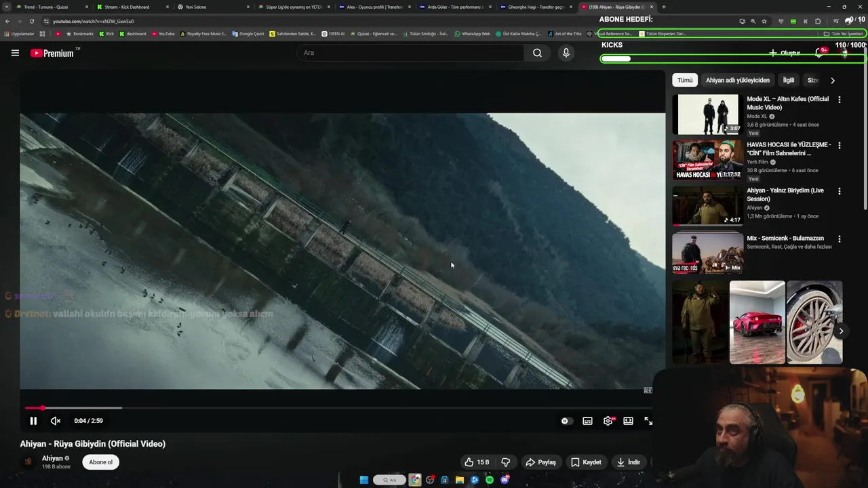Select the İlgili filter chip
868x488 pixels.
click(x=789, y=80)
